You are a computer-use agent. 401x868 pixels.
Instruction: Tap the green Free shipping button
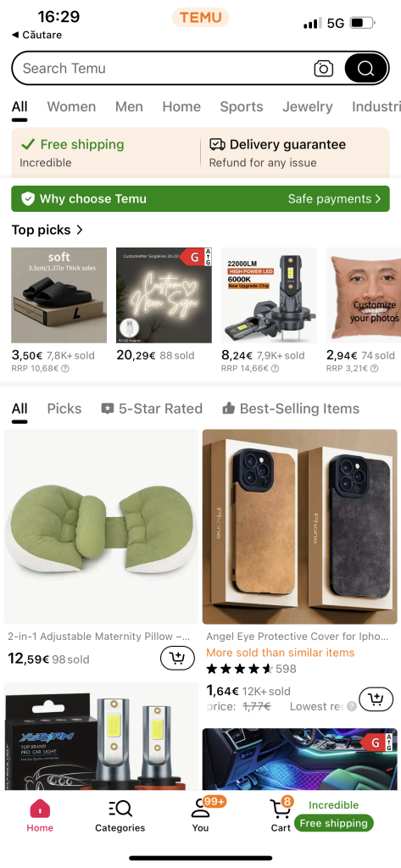[333, 823]
